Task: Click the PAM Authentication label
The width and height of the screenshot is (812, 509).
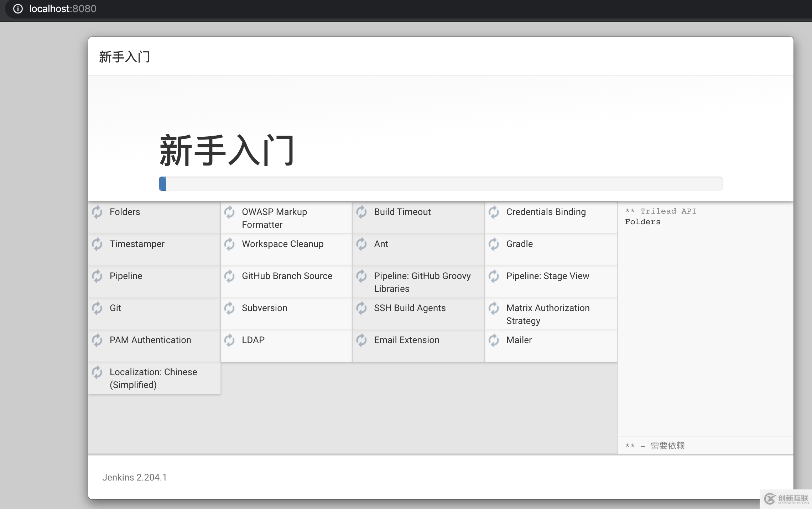Action: [150, 340]
